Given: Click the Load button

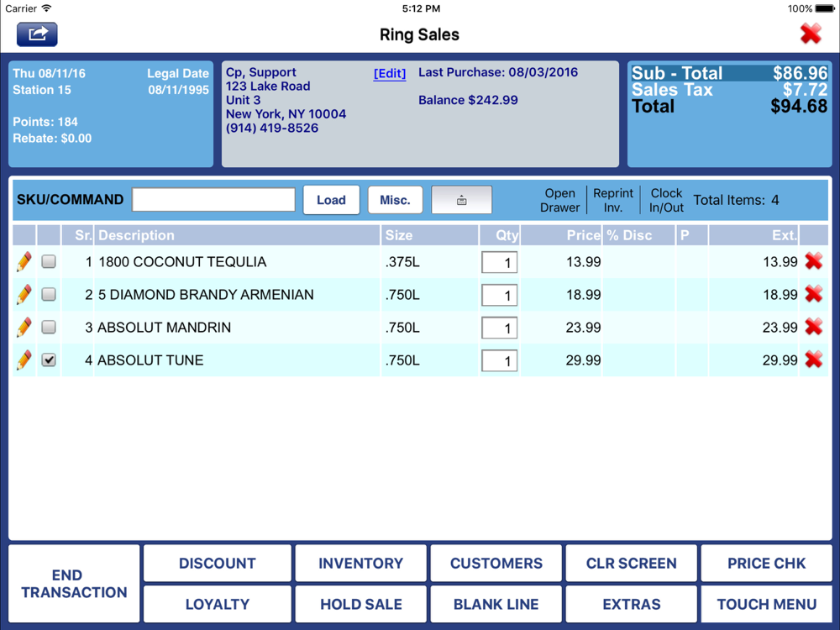Looking at the screenshot, I should (x=331, y=200).
